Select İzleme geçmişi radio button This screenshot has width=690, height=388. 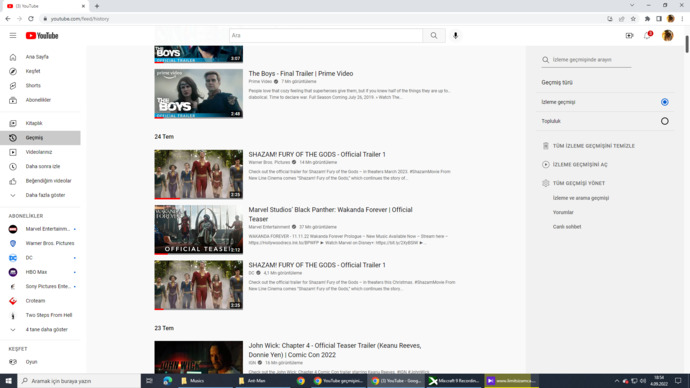pyautogui.click(x=664, y=102)
